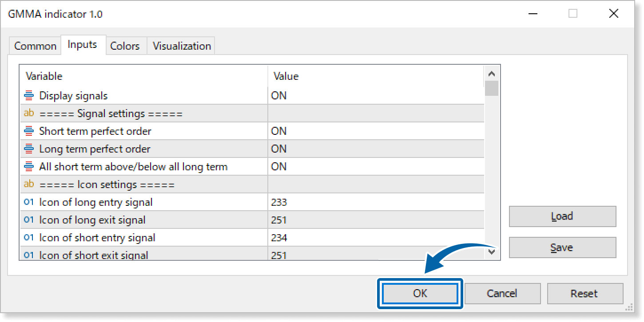Viewport: 644px width, 322px height.
Task: Click the ab icon of Signal settings row
Action: coord(29,113)
